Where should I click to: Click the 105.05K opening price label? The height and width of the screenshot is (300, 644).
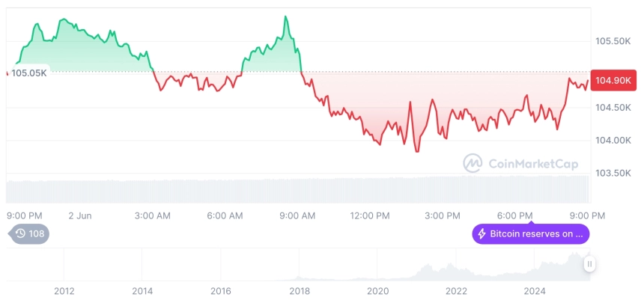29,73
